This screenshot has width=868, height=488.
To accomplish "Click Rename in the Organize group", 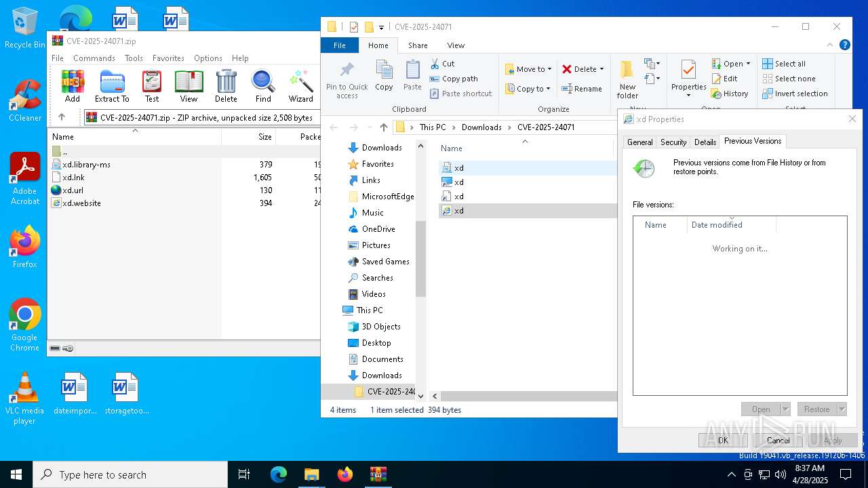I will [582, 89].
